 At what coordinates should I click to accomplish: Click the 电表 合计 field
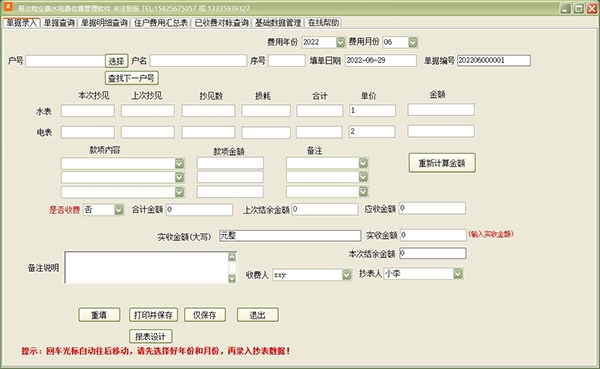click(319, 132)
